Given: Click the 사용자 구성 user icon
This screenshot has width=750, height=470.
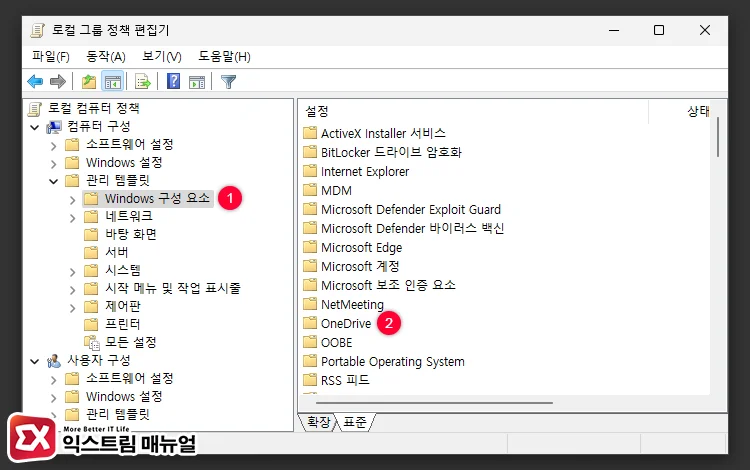Looking at the screenshot, I should [x=54, y=361].
